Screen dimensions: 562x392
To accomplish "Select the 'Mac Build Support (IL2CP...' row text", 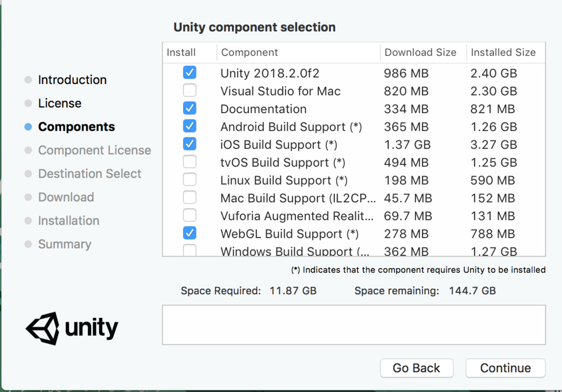I will point(298,198).
